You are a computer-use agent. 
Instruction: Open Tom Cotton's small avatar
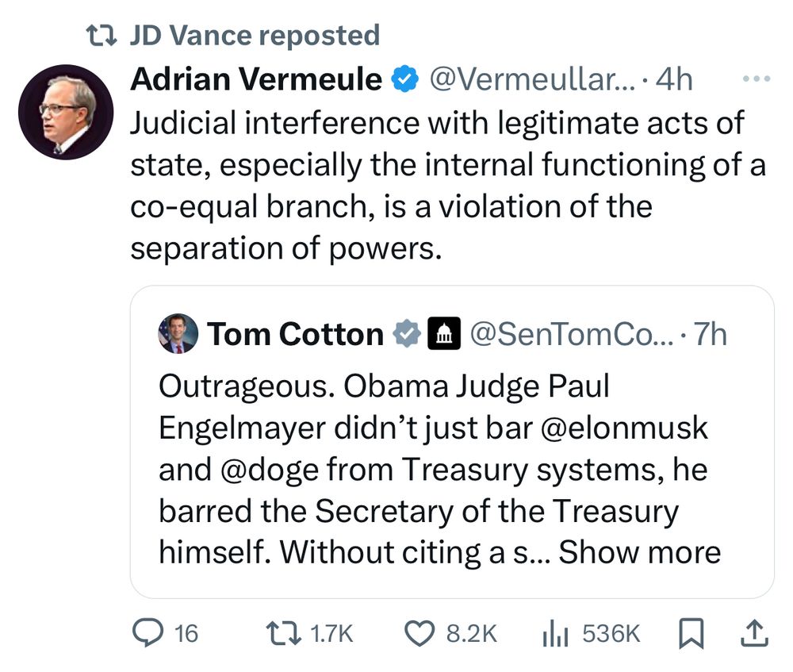178,333
